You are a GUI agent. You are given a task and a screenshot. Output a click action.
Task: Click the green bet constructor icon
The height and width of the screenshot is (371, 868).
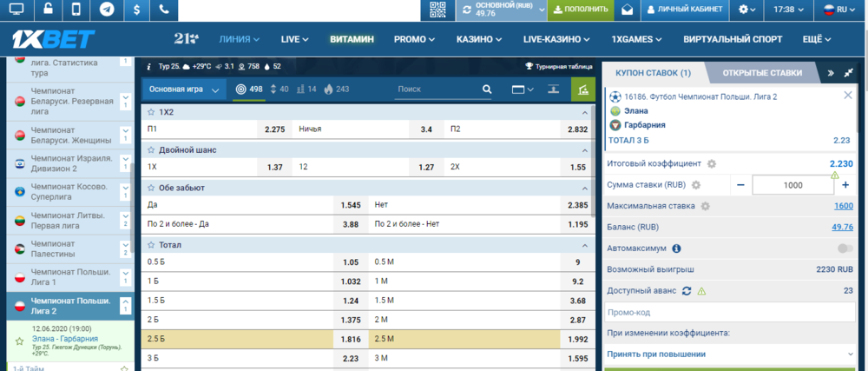pos(583,89)
